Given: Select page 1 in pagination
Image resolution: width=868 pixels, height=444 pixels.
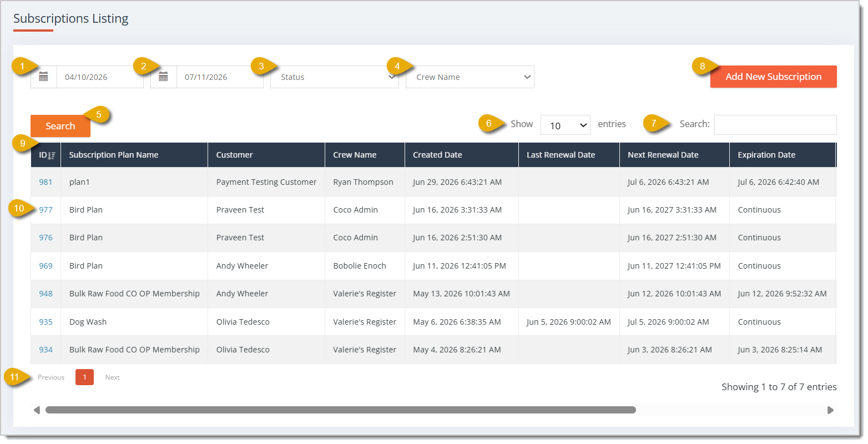Looking at the screenshot, I should click(x=84, y=377).
